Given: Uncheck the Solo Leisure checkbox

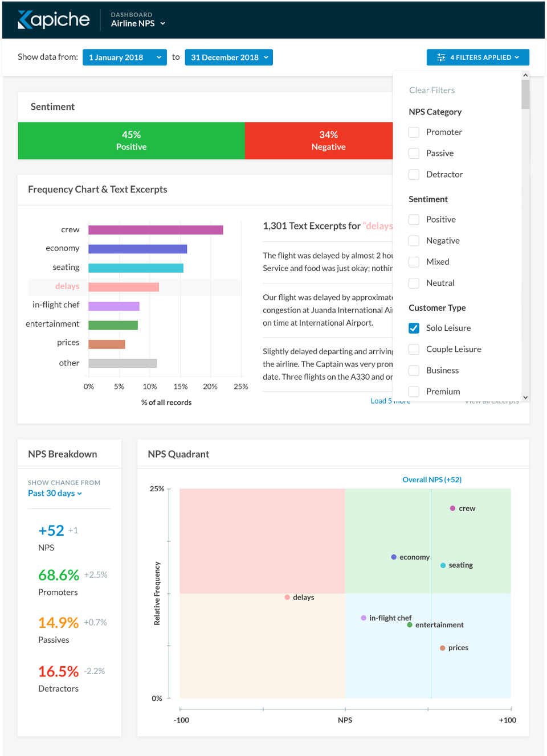Looking at the screenshot, I should [414, 328].
